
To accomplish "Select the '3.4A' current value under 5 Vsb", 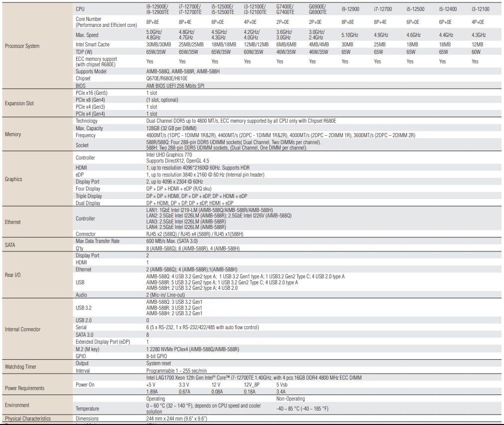I will click(x=281, y=392).
